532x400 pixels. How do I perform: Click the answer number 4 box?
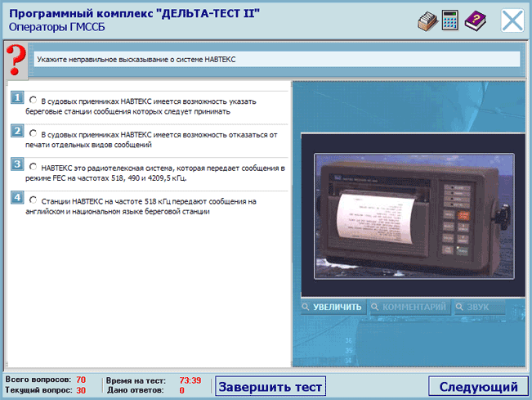tap(16, 197)
